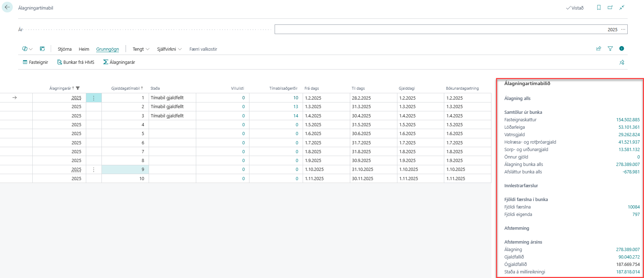Open the filter pane funnel icon
Image resolution: width=644 pixels, height=278 pixels.
pyautogui.click(x=610, y=49)
